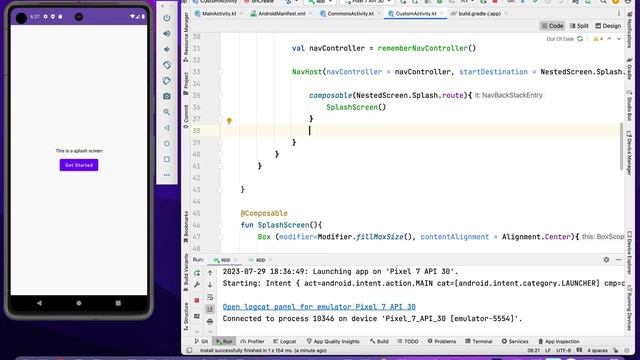Click the yellow lightbulb intention icon
The height and width of the screenshot is (360, 640).
coord(229,121)
